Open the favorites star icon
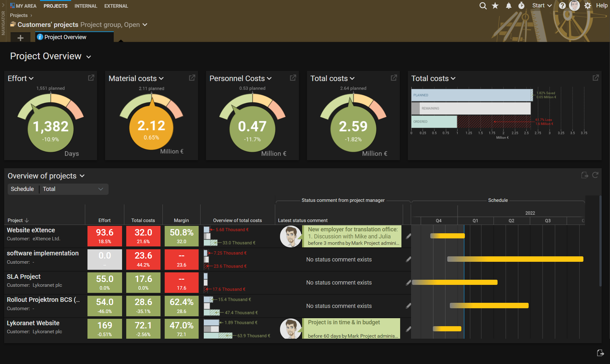 tap(495, 5)
